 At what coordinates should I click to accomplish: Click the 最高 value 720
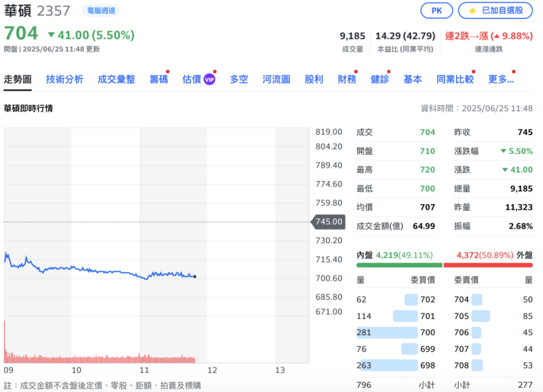428,170
